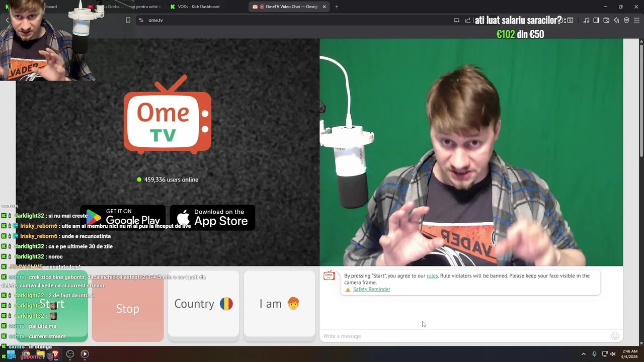Open a new browser tab
Image resolution: width=644 pixels, height=362 pixels.
tap(337, 7)
